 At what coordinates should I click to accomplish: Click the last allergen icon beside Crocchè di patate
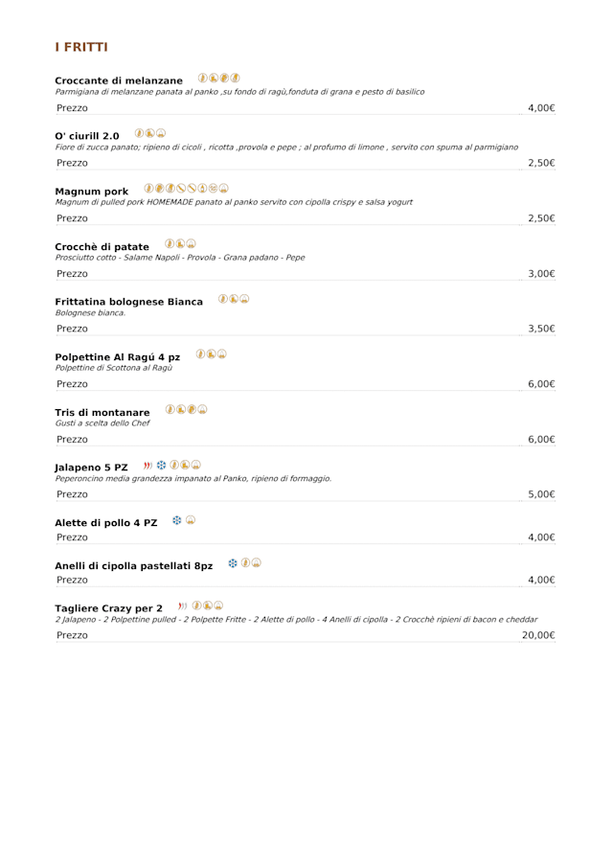click(192, 243)
